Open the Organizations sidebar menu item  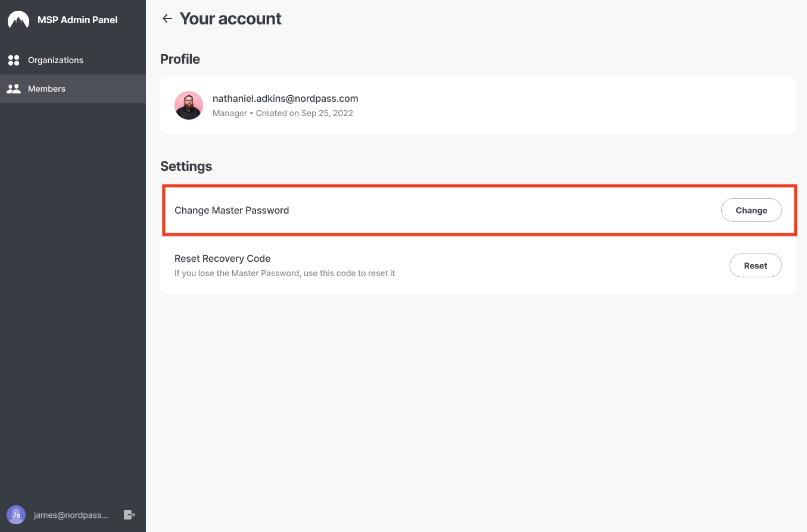(73, 60)
